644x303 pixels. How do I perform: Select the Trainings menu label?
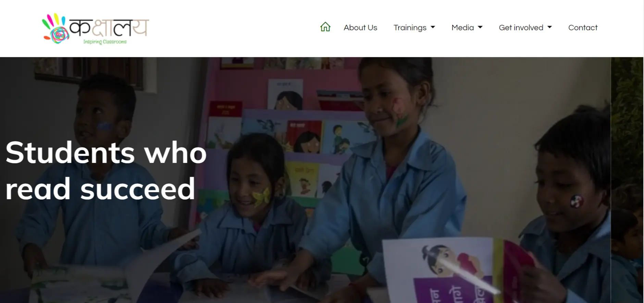point(410,27)
